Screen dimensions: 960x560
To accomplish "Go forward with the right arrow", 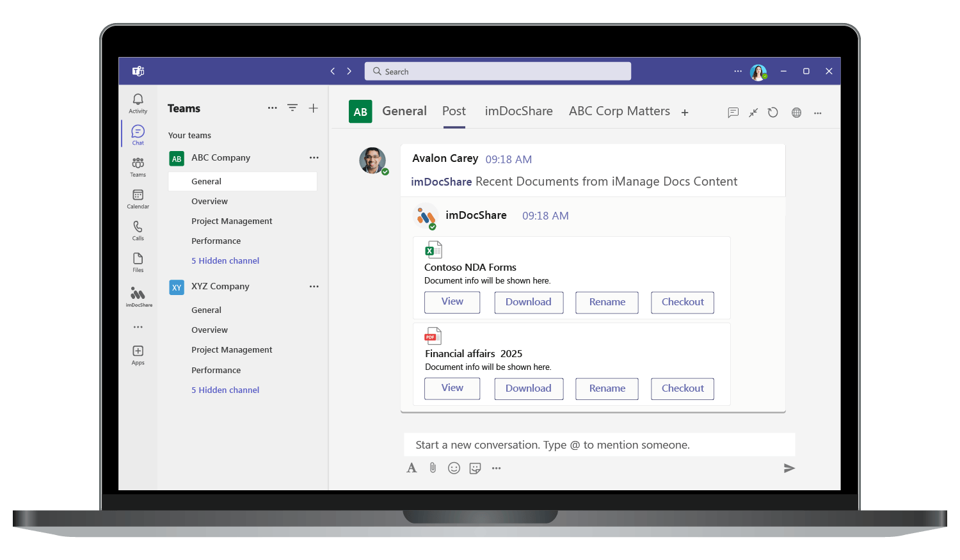I will 349,71.
